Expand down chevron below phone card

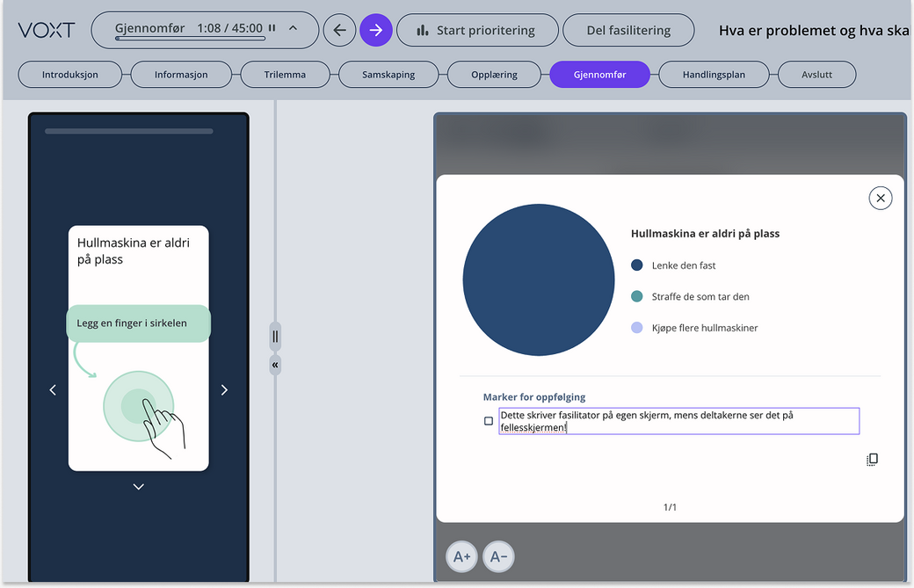138,487
